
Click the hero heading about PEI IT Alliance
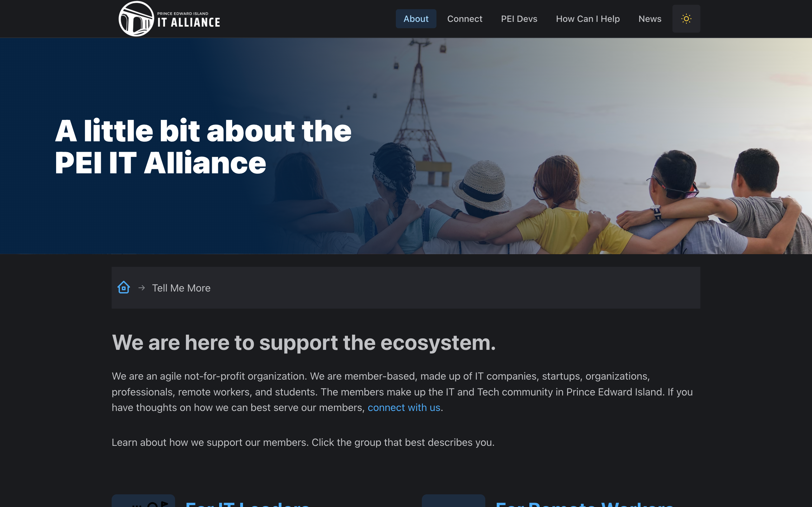(203, 146)
